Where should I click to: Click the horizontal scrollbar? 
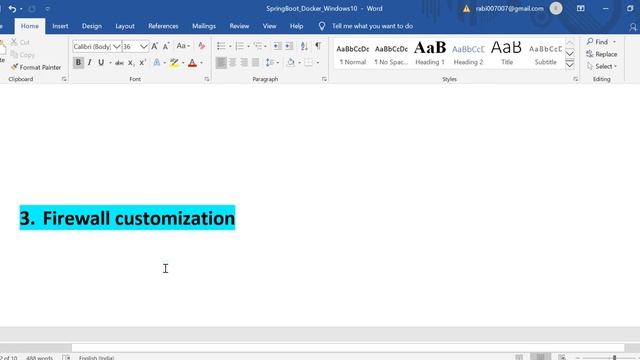(348, 348)
